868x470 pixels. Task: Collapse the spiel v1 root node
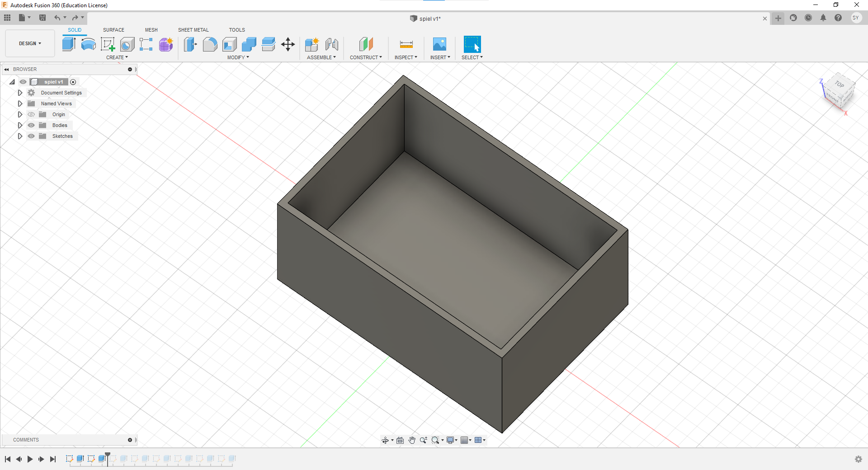coord(12,82)
